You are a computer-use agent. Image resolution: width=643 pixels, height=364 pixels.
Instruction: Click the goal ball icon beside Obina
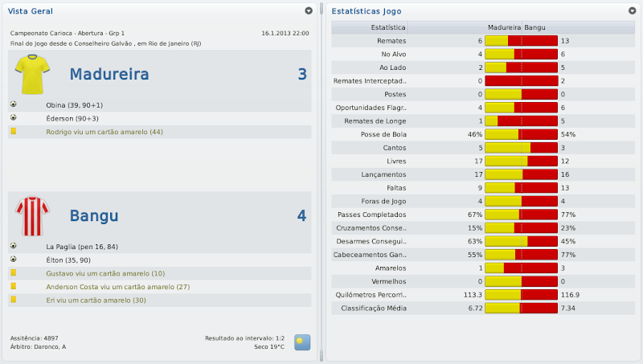(x=14, y=104)
